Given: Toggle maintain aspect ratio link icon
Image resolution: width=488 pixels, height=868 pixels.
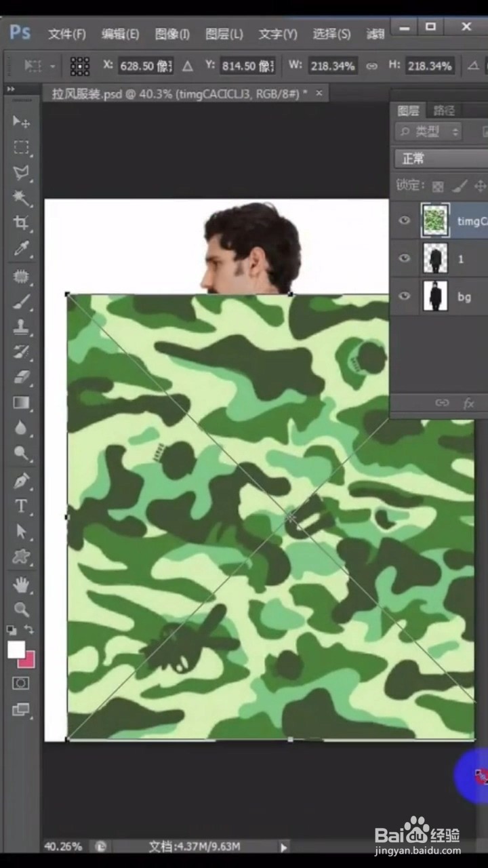Looking at the screenshot, I should 371,66.
